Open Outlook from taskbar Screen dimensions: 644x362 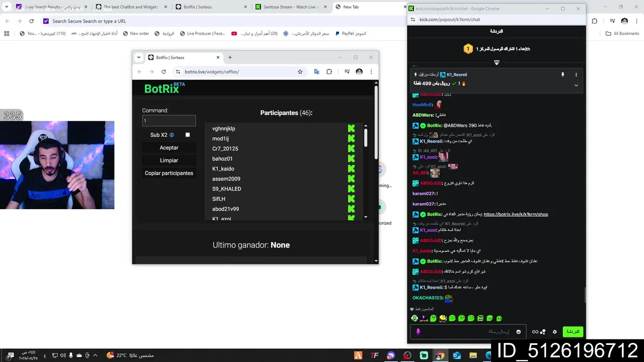(456, 355)
